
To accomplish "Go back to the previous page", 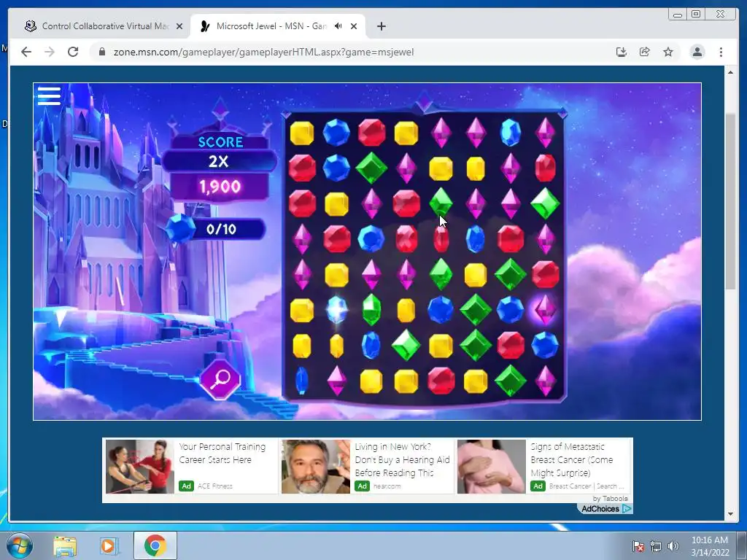I will [26, 52].
